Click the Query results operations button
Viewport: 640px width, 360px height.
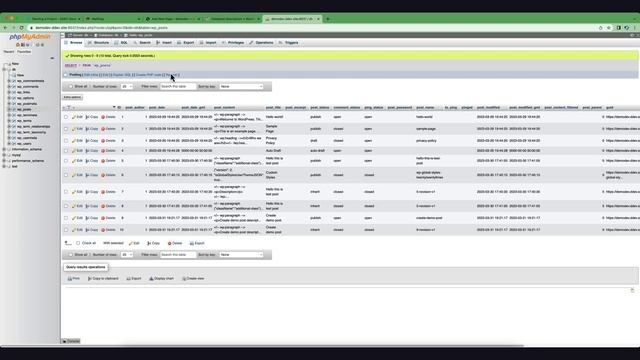[86, 267]
